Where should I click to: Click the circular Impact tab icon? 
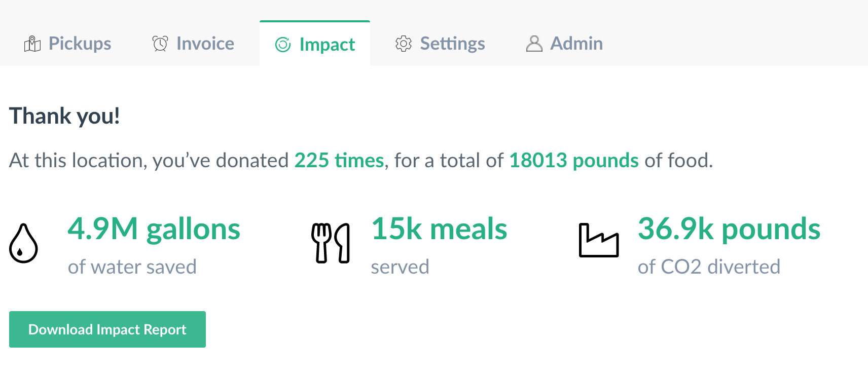[x=283, y=45]
